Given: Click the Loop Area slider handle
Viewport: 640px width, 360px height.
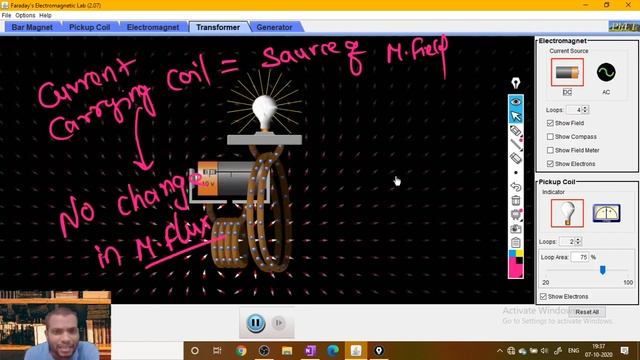Looking at the screenshot, I should [602, 270].
